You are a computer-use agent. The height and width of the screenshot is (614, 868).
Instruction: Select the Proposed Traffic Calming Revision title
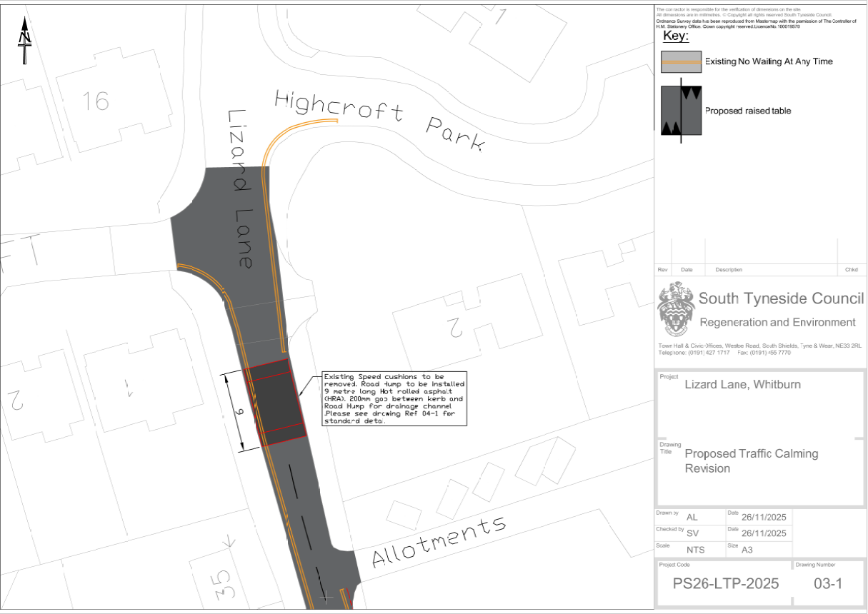(x=751, y=461)
